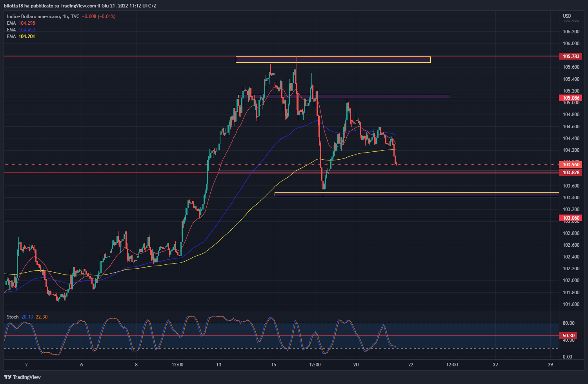The width and height of the screenshot is (588, 384).
Task: Select the purple support rectangle at 103.828
Action: 388,172
